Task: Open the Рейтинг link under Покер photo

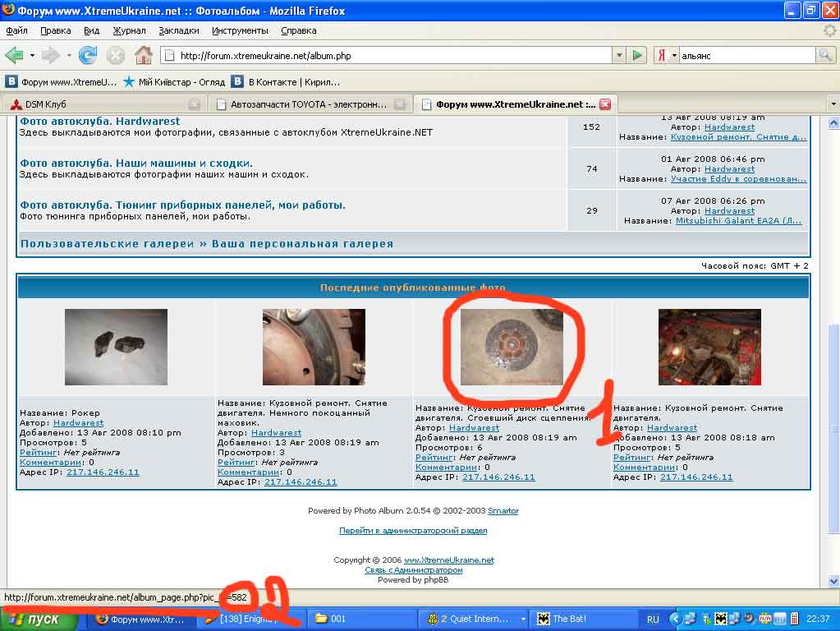Action: coord(39,453)
